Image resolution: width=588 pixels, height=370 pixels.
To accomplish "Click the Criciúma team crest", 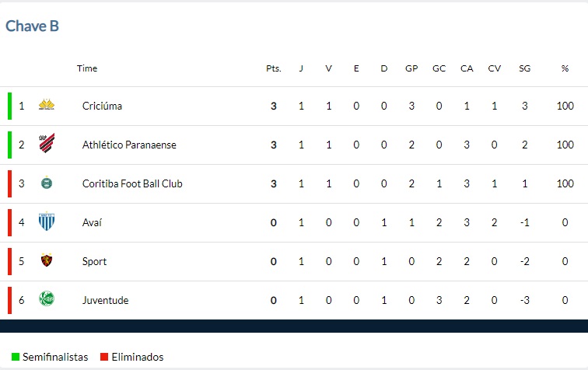I will tap(47, 105).
